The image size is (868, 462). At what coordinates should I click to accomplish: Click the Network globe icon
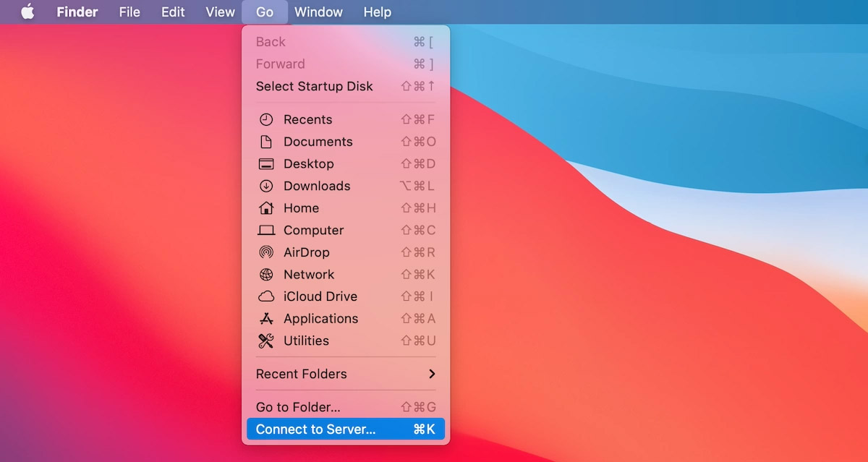(x=266, y=275)
